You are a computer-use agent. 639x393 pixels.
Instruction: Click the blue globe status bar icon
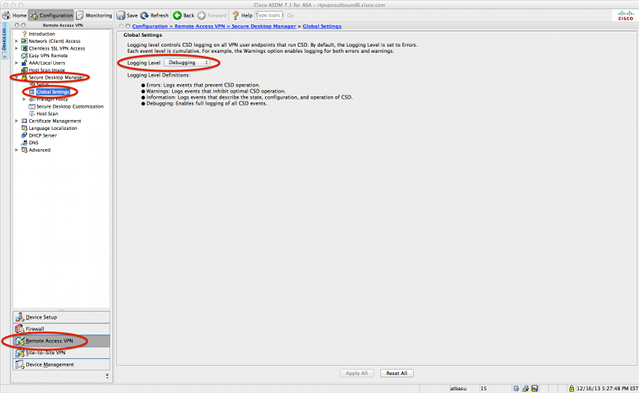[516, 389]
